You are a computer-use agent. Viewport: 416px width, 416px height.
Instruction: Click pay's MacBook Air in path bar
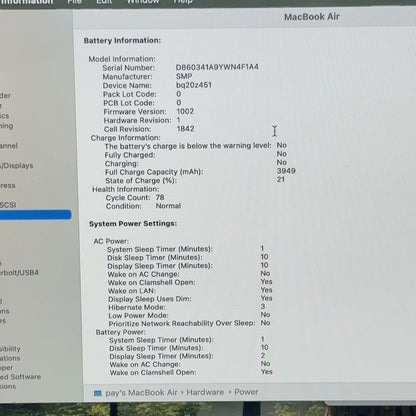[141, 393]
